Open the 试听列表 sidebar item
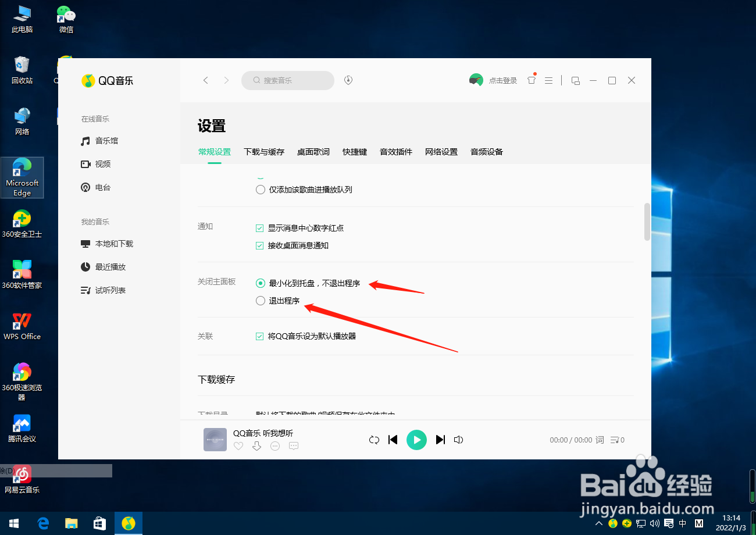 point(111,290)
